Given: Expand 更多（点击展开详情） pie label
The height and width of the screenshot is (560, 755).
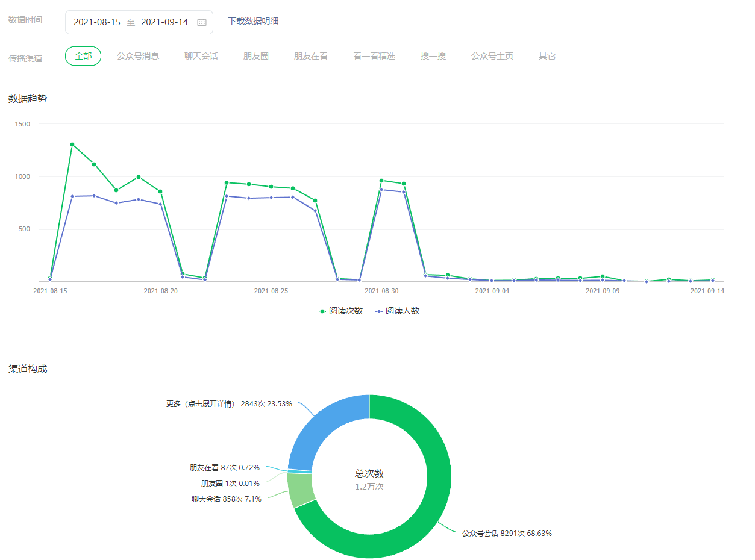Looking at the screenshot, I should (229, 404).
